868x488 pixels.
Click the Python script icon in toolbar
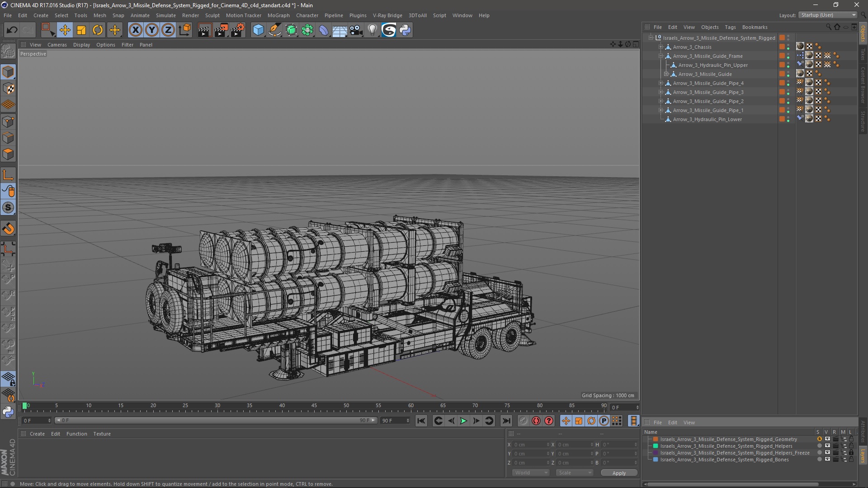[x=406, y=30]
